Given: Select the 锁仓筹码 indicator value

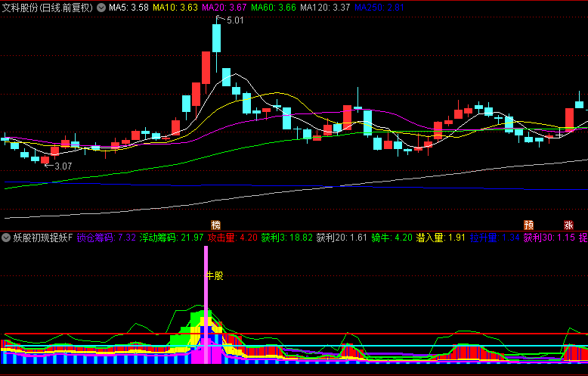Looking at the screenshot, I should pos(107,238).
